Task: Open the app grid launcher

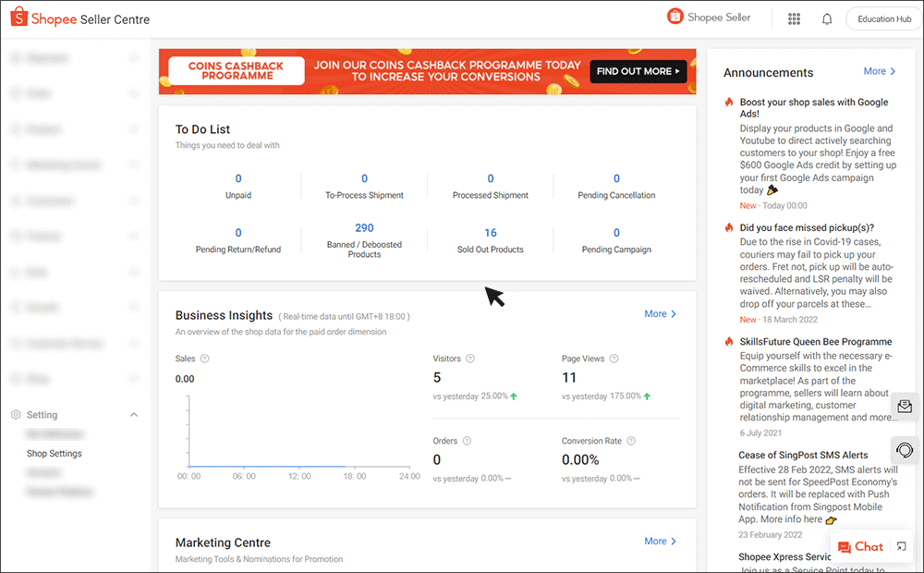Action: click(x=794, y=18)
